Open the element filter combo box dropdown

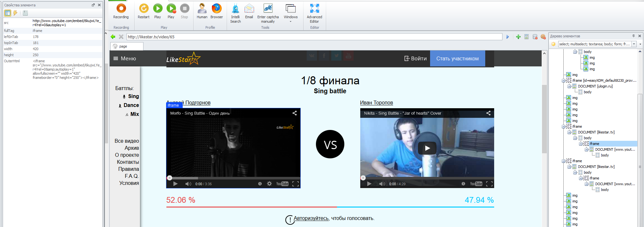pyautogui.click(x=634, y=44)
